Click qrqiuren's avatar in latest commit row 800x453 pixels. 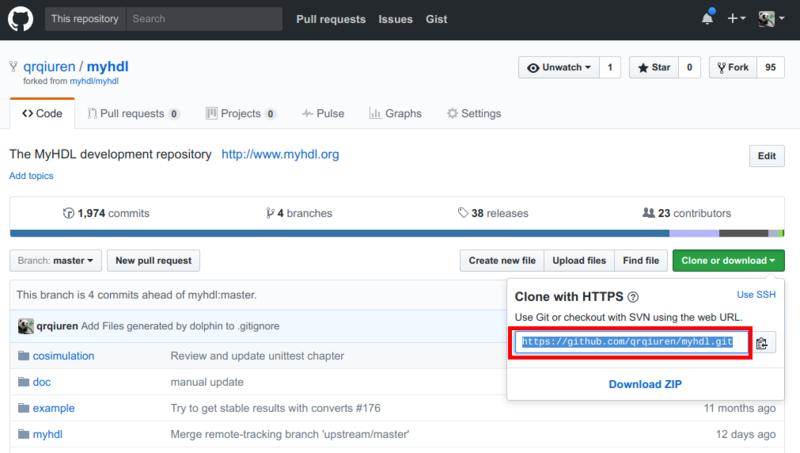coord(26,326)
